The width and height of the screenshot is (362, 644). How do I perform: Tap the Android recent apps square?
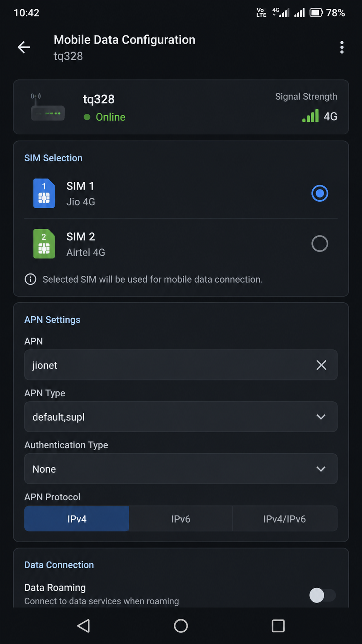click(x=278, y=626)
